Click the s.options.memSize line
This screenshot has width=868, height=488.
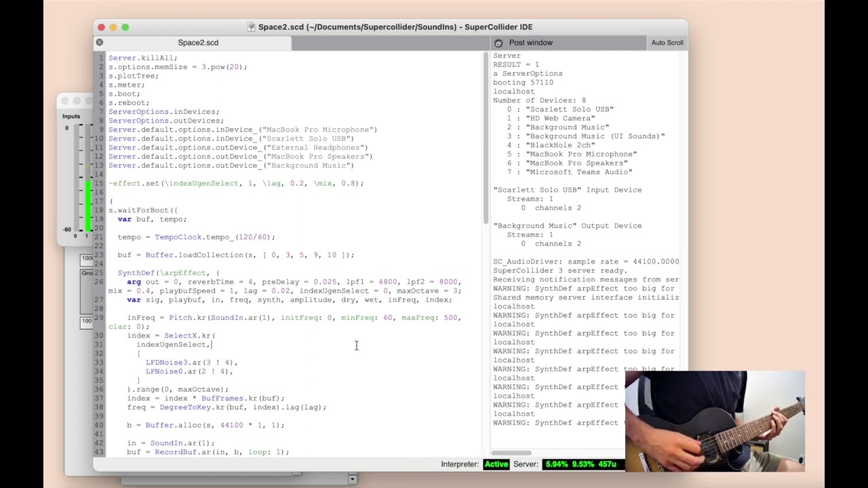click(178, 67)
